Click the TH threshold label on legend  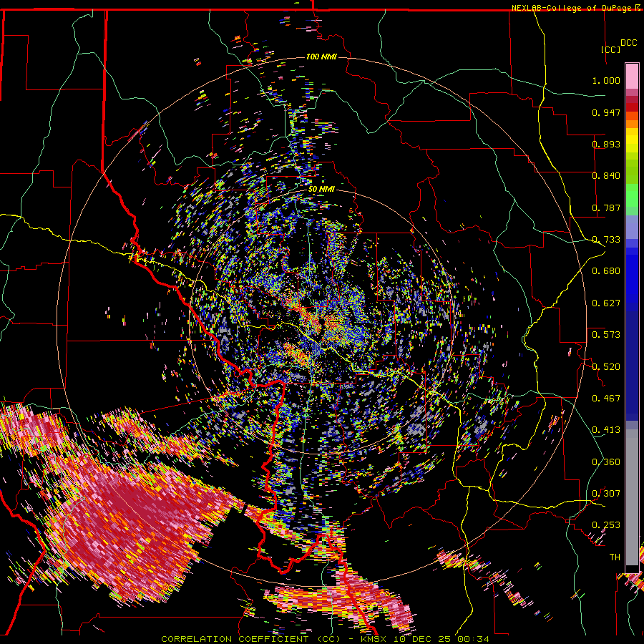tap(615, 557)
